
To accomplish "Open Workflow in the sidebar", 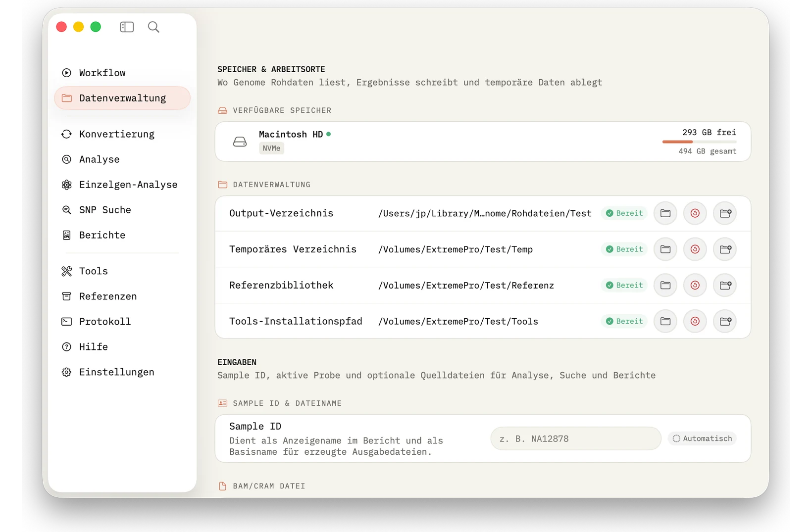I will 122,73.
